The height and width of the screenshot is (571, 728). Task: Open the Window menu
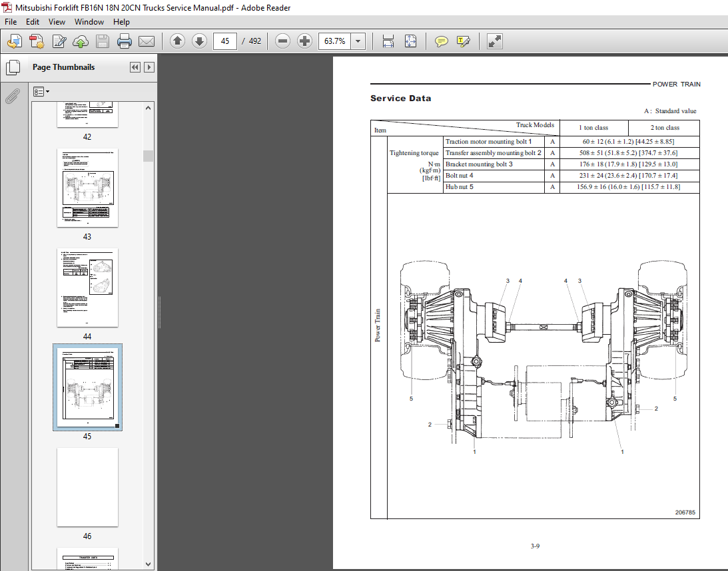coord(89,22)
